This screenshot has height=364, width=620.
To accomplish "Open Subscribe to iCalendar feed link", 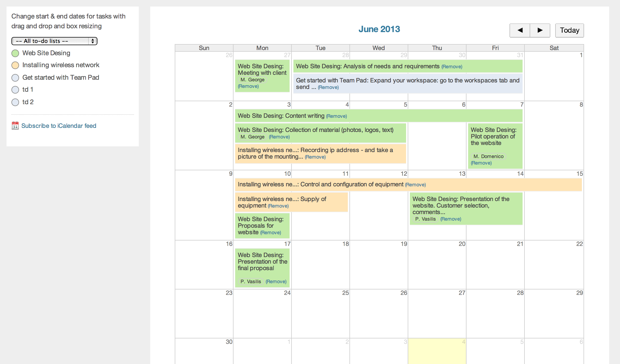I will pos(59,126).
